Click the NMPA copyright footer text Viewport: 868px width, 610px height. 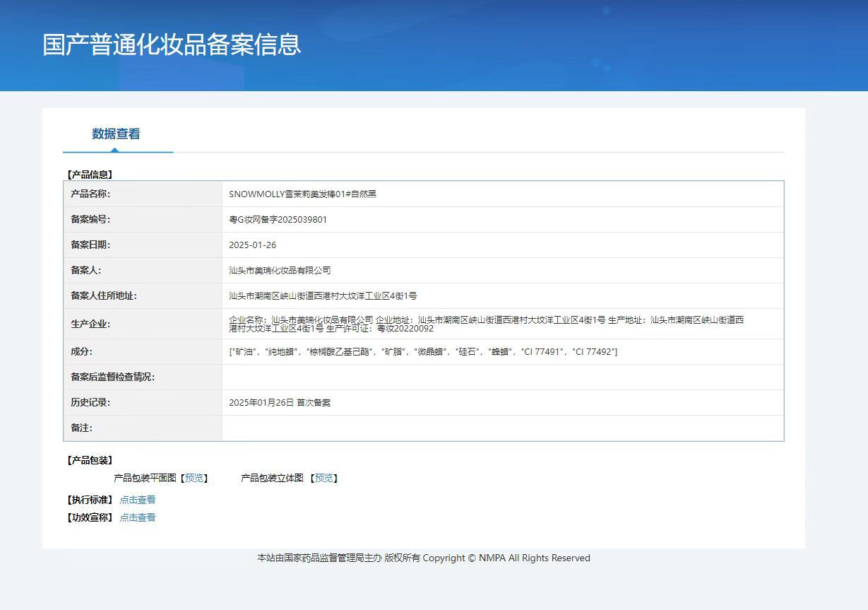click(x=424, y=558)
